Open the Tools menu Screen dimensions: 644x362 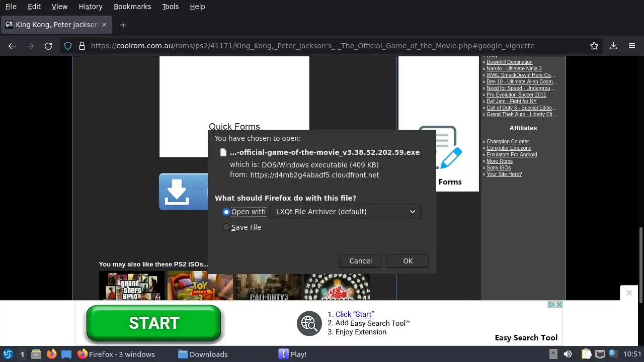[x=170, y=7]
